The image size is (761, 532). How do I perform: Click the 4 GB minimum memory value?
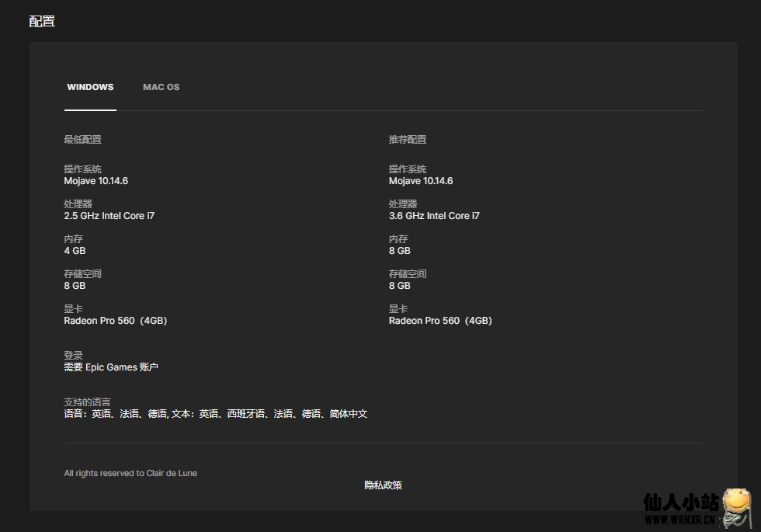[x=75, y=251]
